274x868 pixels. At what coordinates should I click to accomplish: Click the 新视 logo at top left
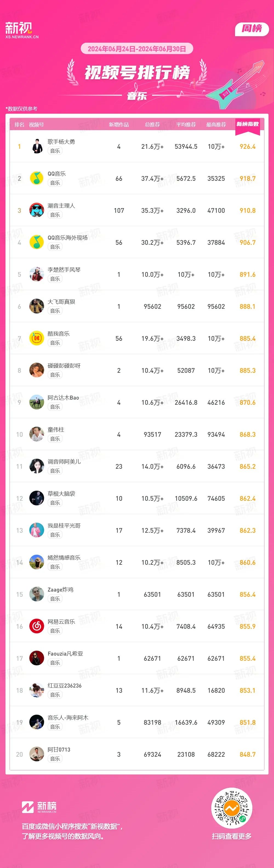[22, 30]
